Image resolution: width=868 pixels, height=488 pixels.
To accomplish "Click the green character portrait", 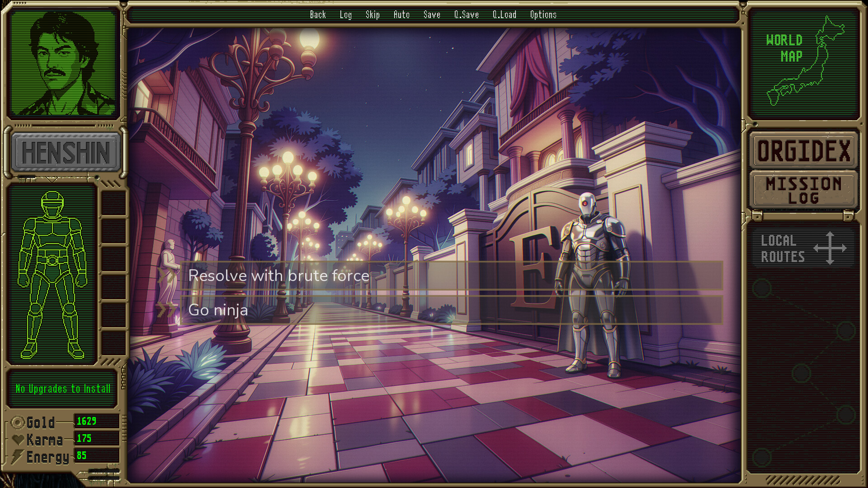I will click(63, 63).
